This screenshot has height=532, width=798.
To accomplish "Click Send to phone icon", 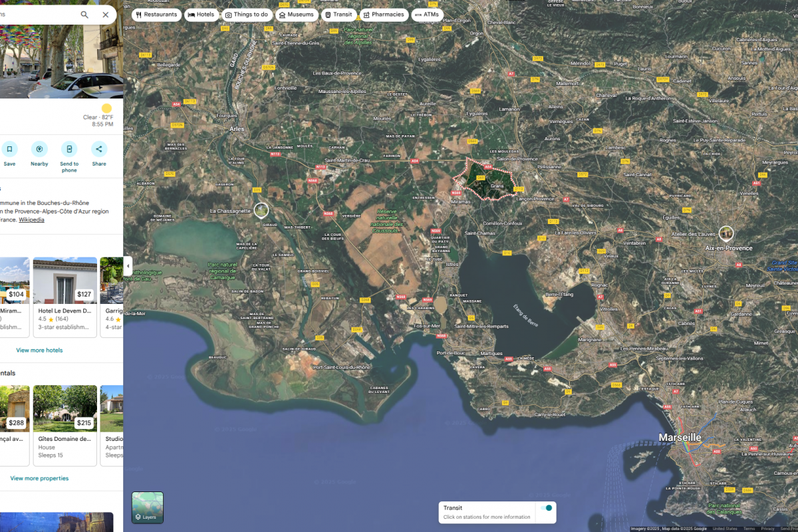I will tap(69, 149).
